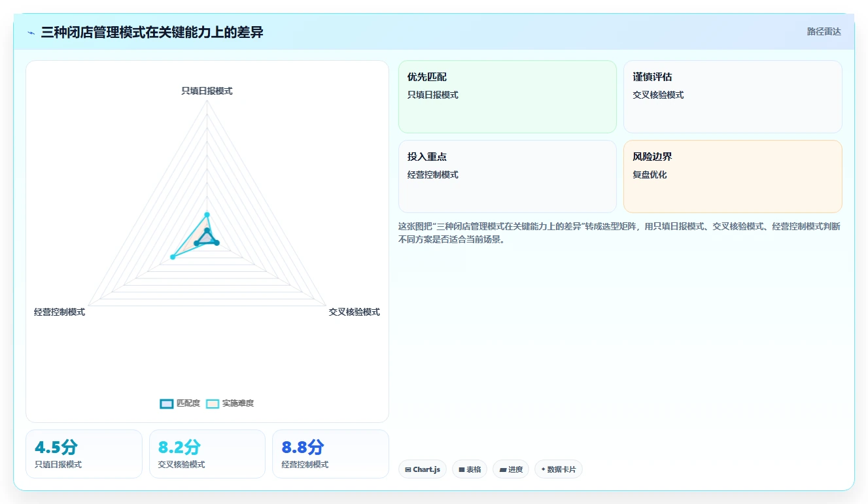Open the 谨慎评估 card
This screenshot has width=868, height=504.
point(733,97)
